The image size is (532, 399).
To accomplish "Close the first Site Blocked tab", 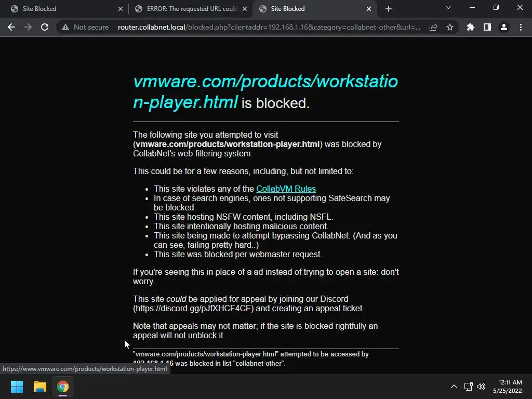I will (121, 9).
